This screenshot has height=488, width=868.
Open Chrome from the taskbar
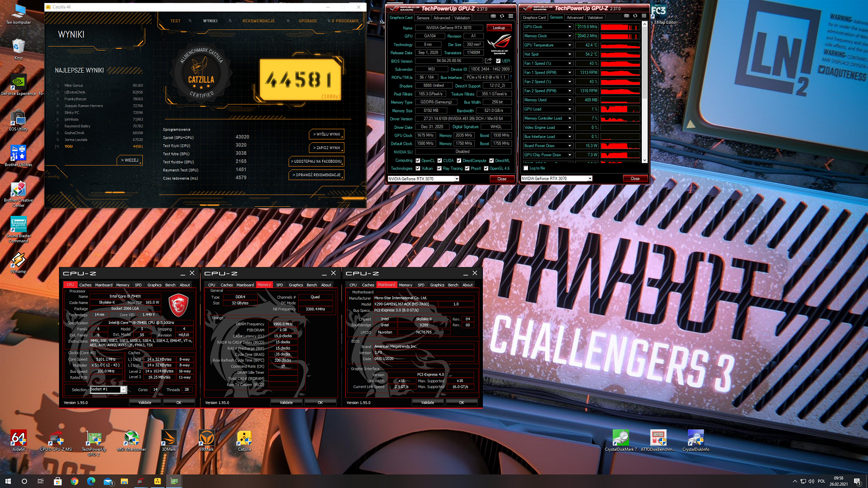pos(74,481)
